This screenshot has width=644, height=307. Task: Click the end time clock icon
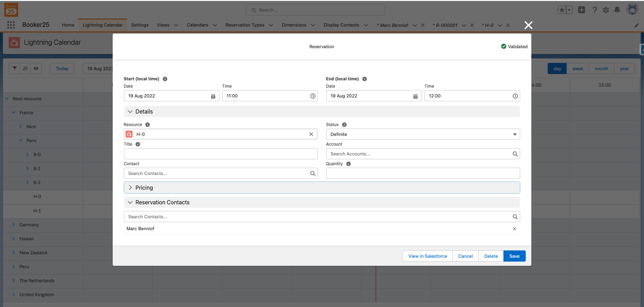click(x=515, y=96)
